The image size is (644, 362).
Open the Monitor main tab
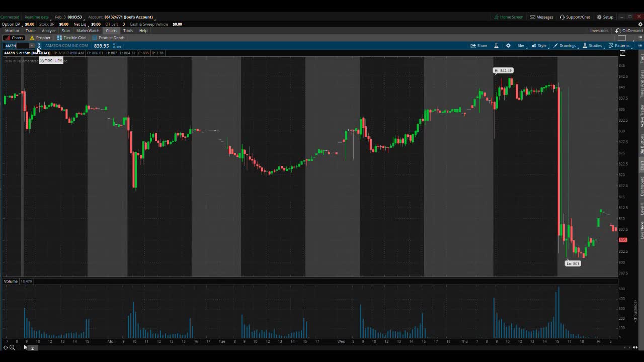click(x=12, y=31)
